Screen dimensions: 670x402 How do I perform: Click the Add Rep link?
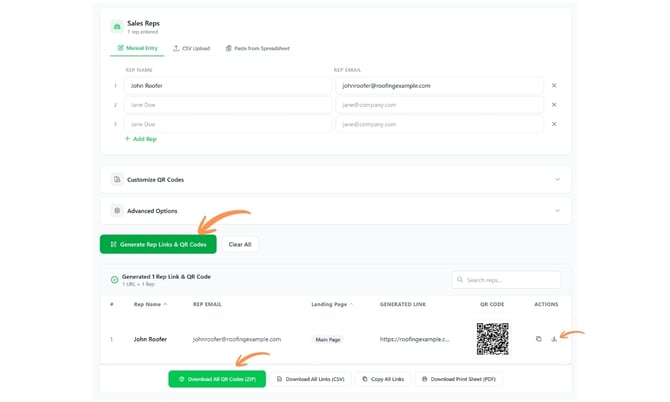tap(140, 139)
